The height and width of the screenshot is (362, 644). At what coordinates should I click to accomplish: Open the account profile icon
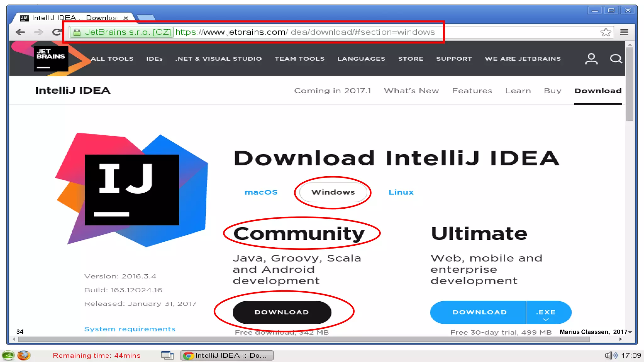pos(591,59)
